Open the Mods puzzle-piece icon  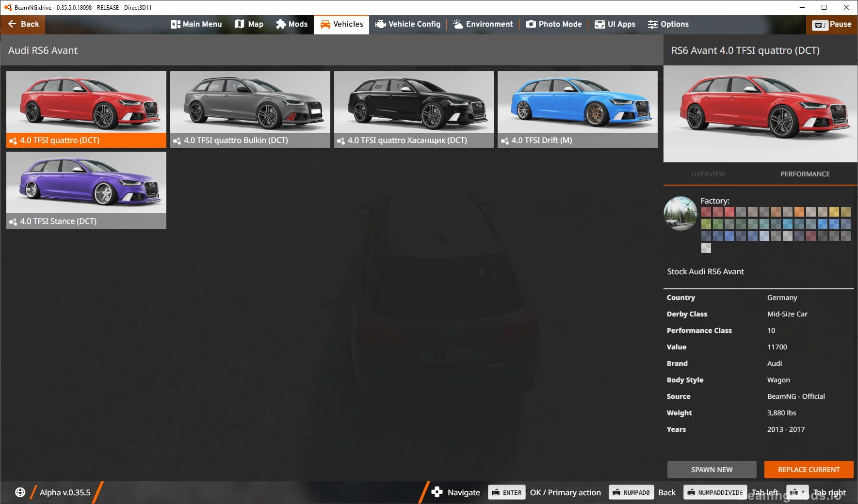click(281, 24)
